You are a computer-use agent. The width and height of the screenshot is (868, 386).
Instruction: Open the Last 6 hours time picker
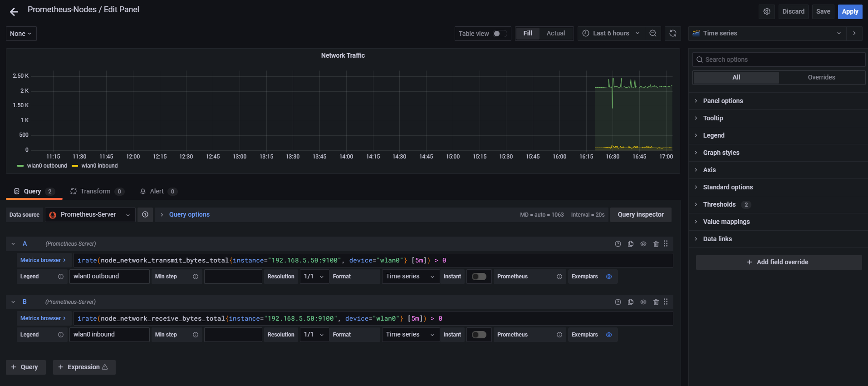611,33
